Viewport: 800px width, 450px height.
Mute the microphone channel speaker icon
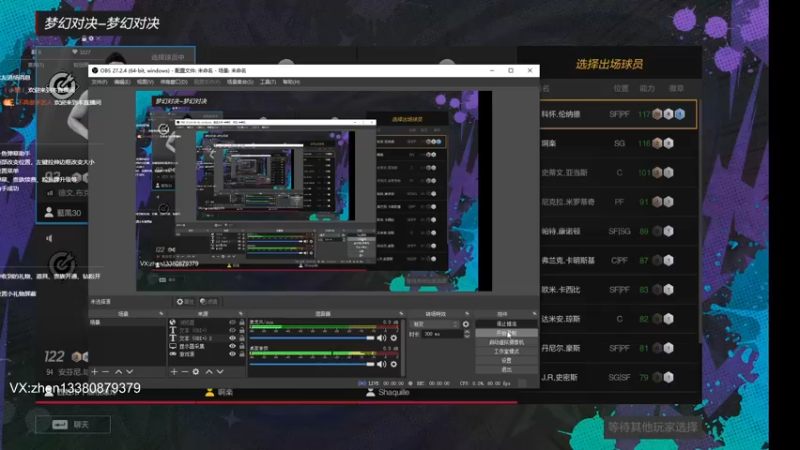point(381,338)
